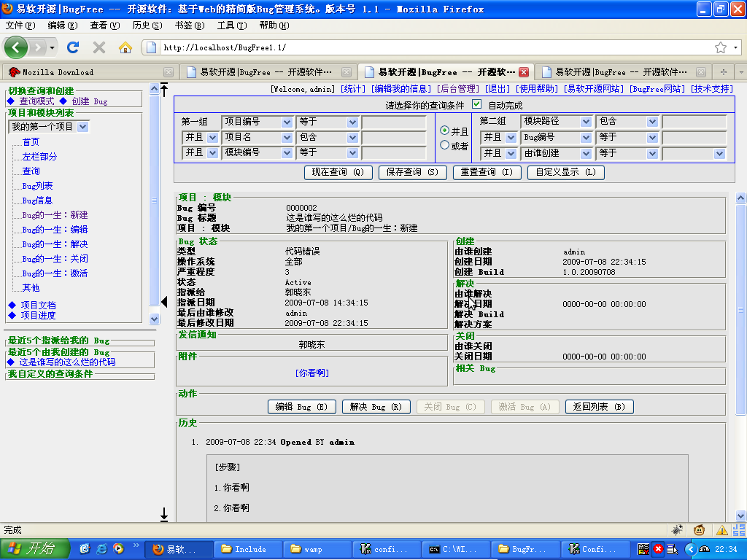Screen dimensions: 747x560
Task: Click the 编辑 Bug (E) button
Action: (302, 407)
